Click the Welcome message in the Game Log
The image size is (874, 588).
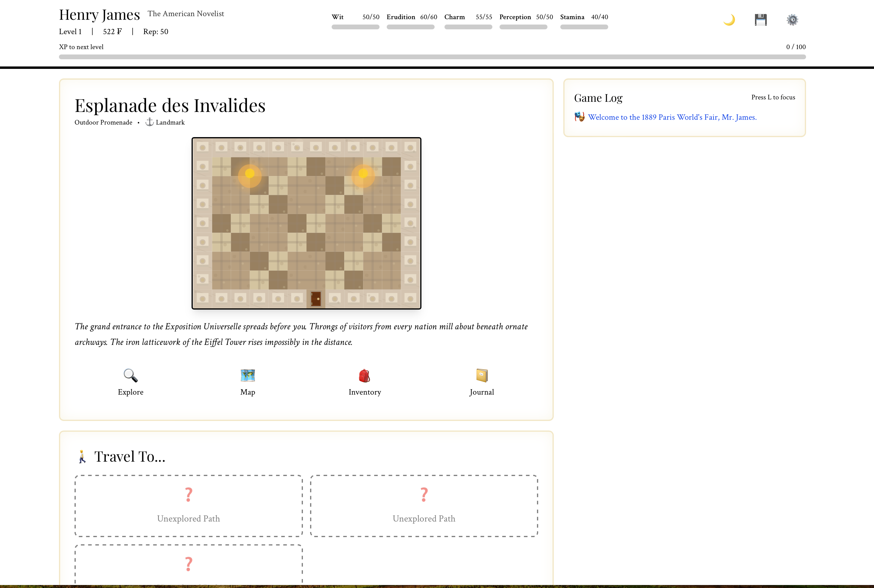click(x=672, y=117)
